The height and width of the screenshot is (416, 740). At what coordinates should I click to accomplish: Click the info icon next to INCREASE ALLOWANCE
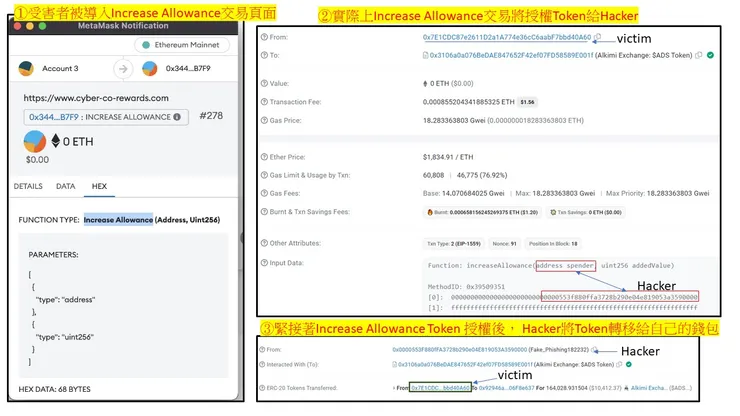177,117
